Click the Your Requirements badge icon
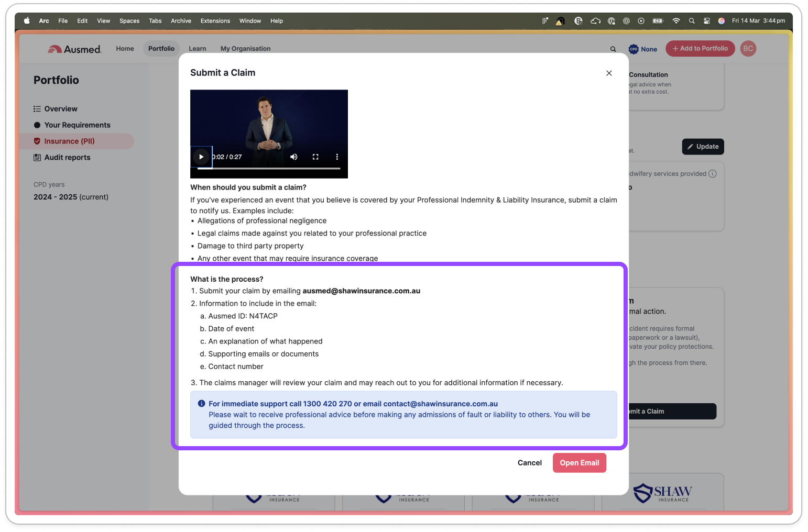The width and height of the screenshot is (808, 532). 37,125
